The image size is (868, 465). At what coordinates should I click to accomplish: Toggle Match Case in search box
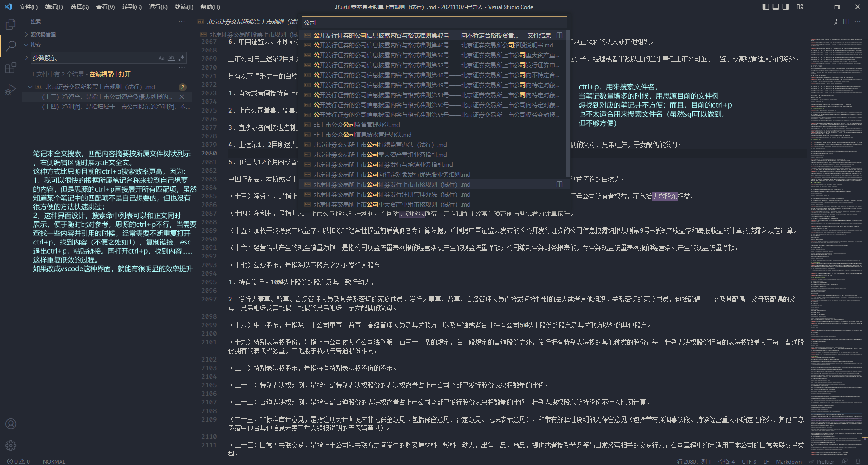pyautogui.click(x=161, y=58)
